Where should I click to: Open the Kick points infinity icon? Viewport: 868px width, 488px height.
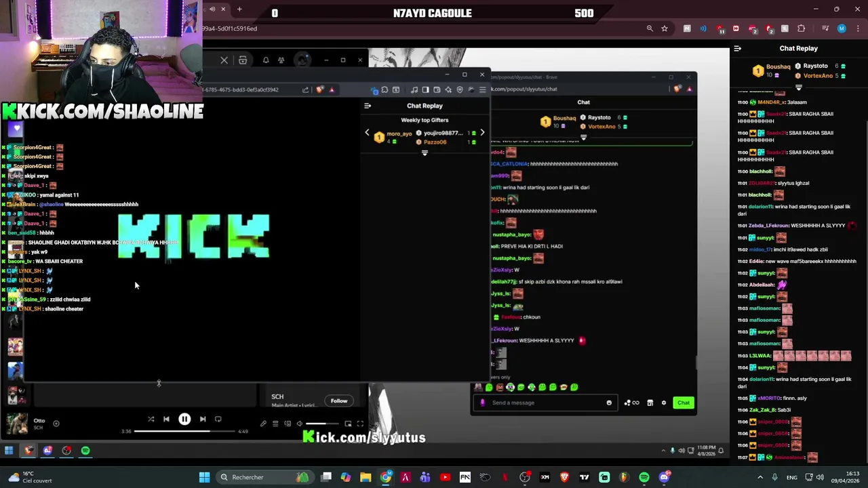click(x=631, y=403)
